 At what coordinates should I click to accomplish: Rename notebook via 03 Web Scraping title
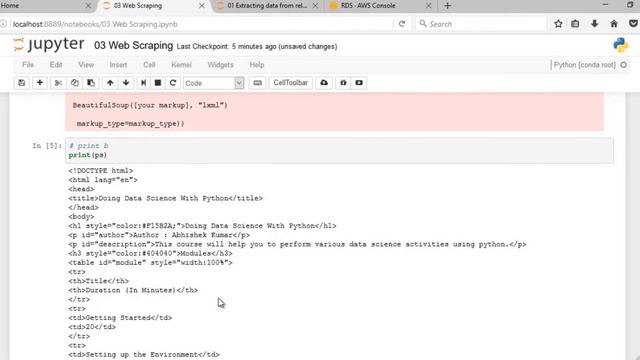[133, 45]
